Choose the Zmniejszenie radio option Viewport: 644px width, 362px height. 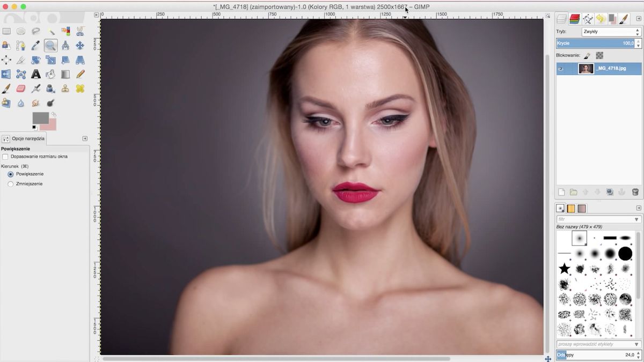(11, 184)
